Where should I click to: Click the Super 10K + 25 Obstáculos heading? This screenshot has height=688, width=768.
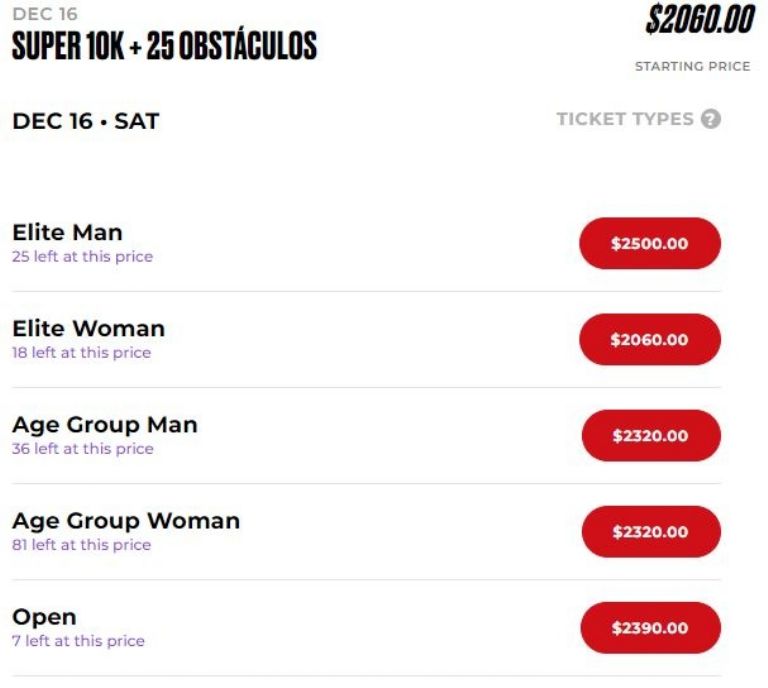point(165,46)
